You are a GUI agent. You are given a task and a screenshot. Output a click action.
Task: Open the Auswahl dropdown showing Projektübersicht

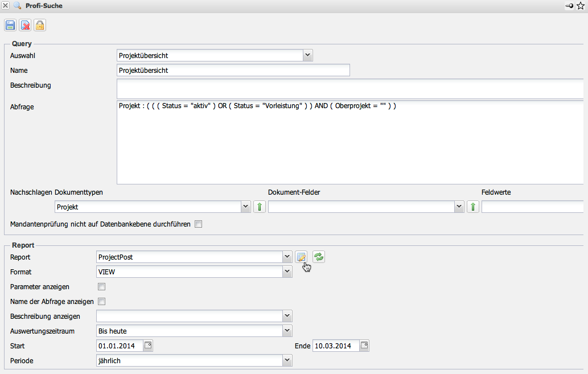[x=307, y=55]
